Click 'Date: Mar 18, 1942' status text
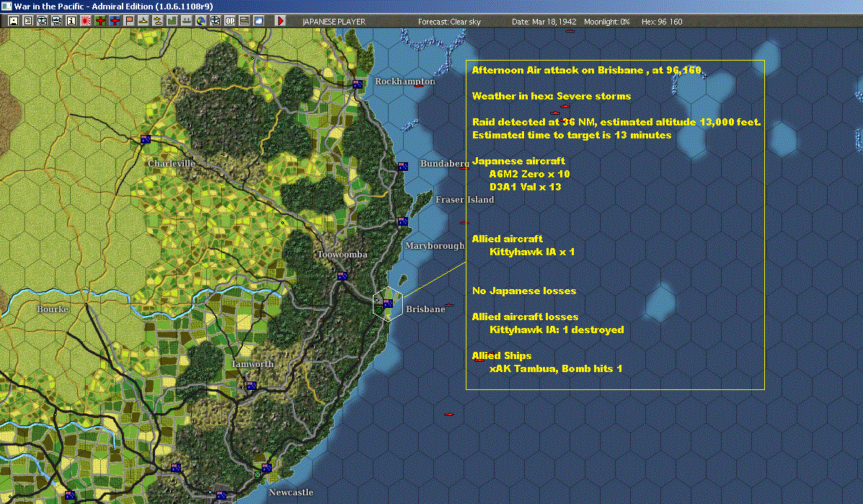Viewport: 863px width, 504px height. tap(544, 22)
